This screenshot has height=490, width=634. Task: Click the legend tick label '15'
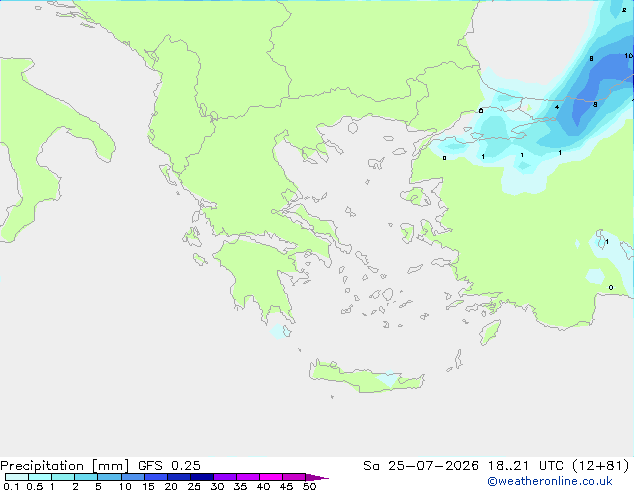(148, 486)
